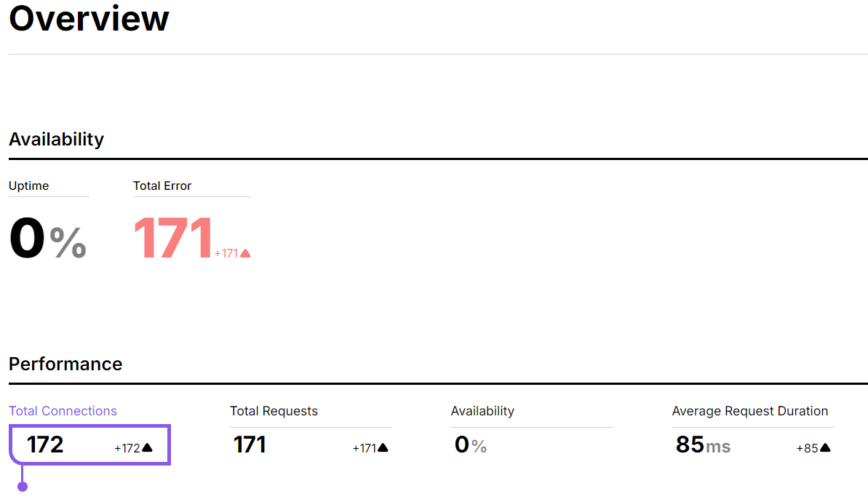The image size is (868, 499).
Task: Click the purple marker dot below Total Connections
Action: point(23,487)
